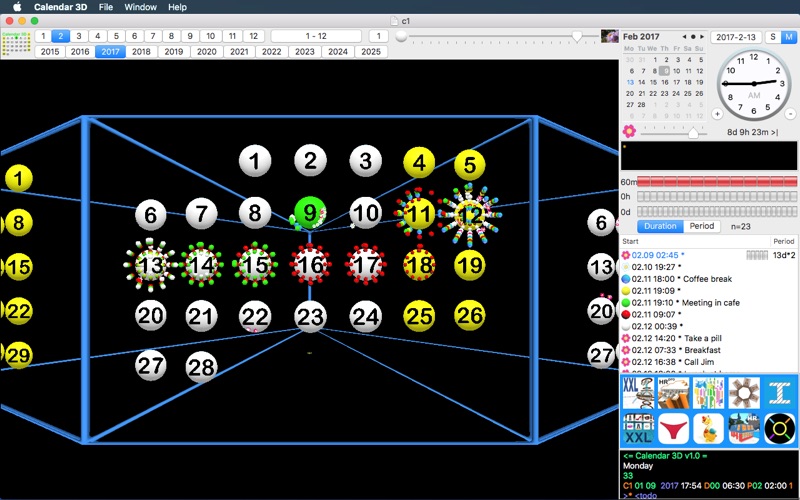Open the File menu

tap(106, 7)
